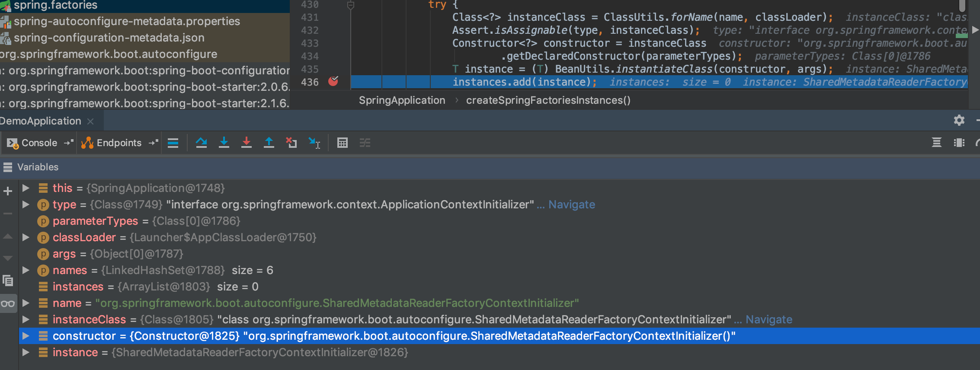
Task: Click Navigate link beside instanceClass variable
Action: click(x=769, y=319)
